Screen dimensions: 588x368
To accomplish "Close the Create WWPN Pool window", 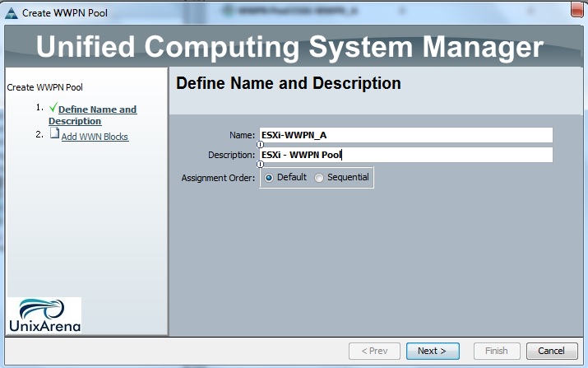I will (577, 9).
